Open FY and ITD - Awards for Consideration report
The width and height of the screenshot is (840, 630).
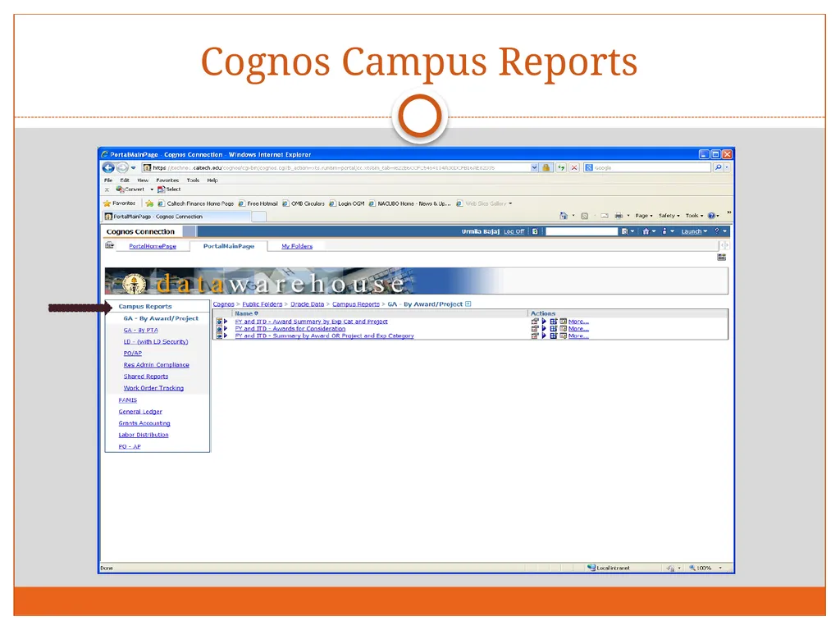pyautogui.click(x=290, y=329)
